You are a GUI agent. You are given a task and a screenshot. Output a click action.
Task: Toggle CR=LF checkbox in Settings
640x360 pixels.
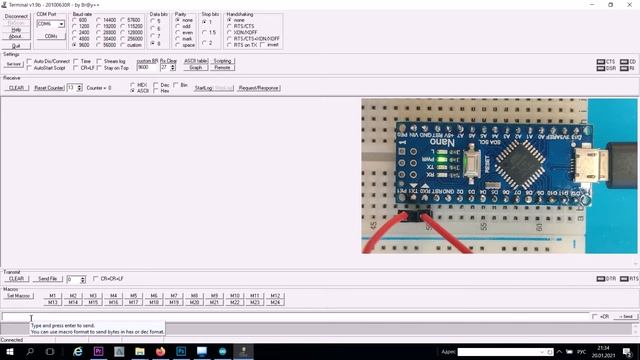pos(76,68)
